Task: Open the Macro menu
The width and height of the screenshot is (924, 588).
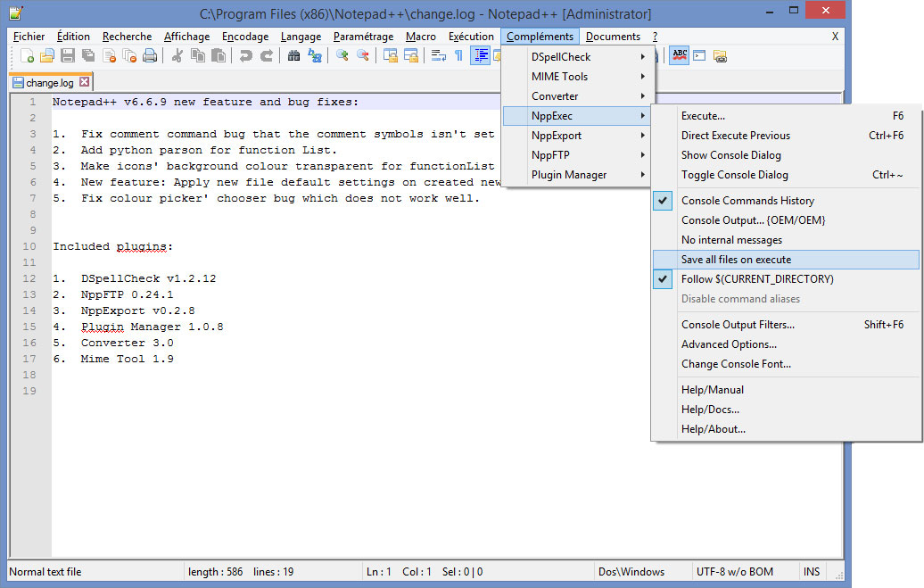Action: (x=421, y=37)
